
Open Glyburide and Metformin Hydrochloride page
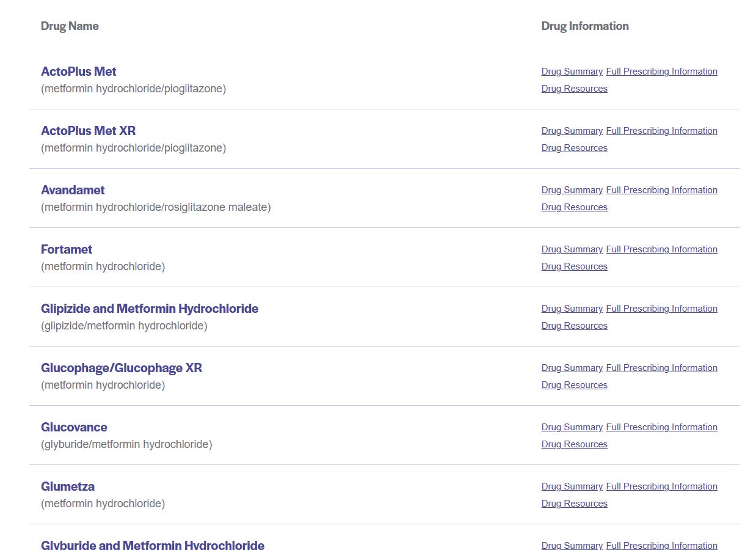click(153, 544)
